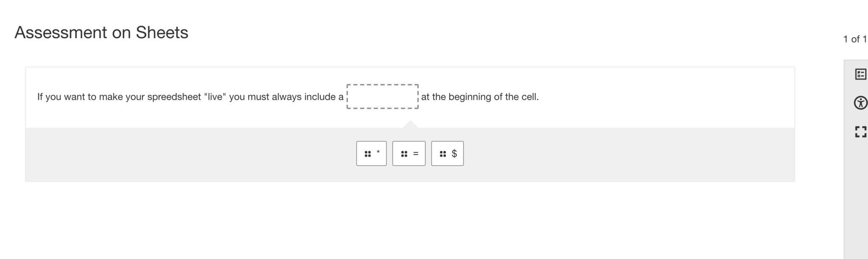Enter fullscreen mode using the corner-brackets icon
868x259 pixels.
point(860,132)
